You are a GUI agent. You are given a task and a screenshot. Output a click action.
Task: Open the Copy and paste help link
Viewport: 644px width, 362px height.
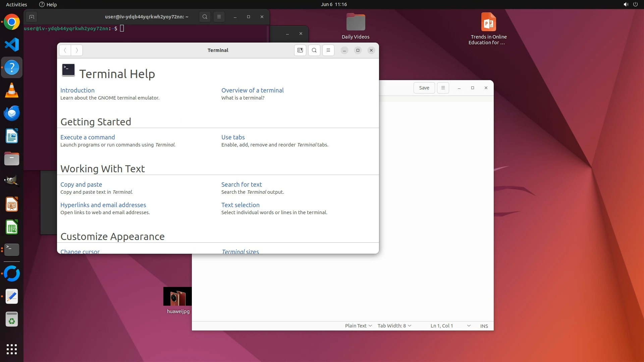(x=81, y=184)
